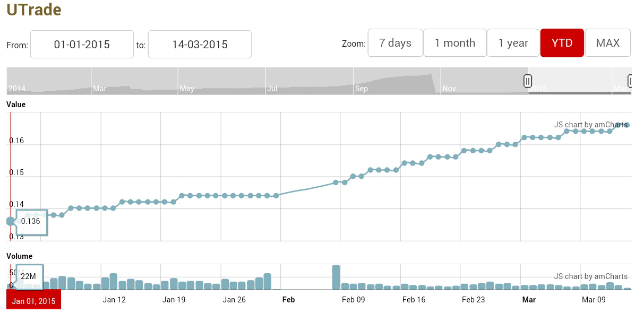Click the Jan 19 date axis label
Screen dimensions: 644x313
174,300
